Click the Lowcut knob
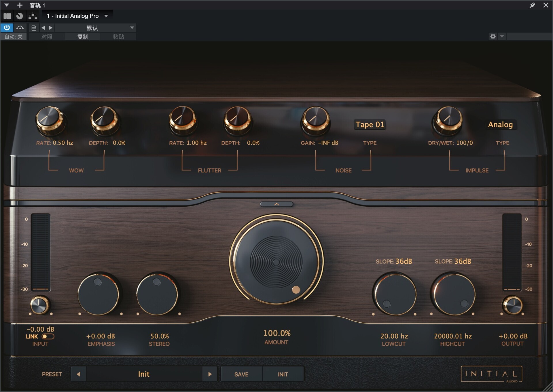Viewport: 553px width, 392px height. 395,294
